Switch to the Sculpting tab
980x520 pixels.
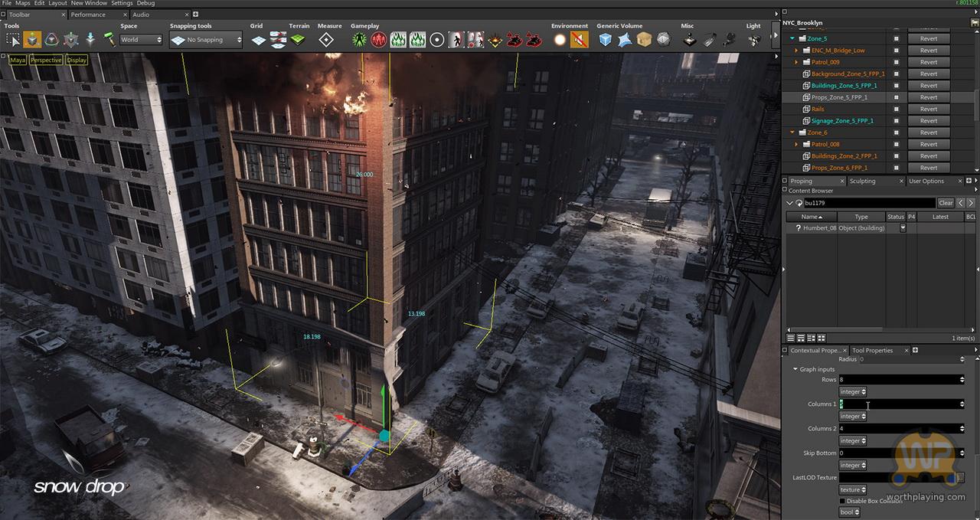[862, 182]
